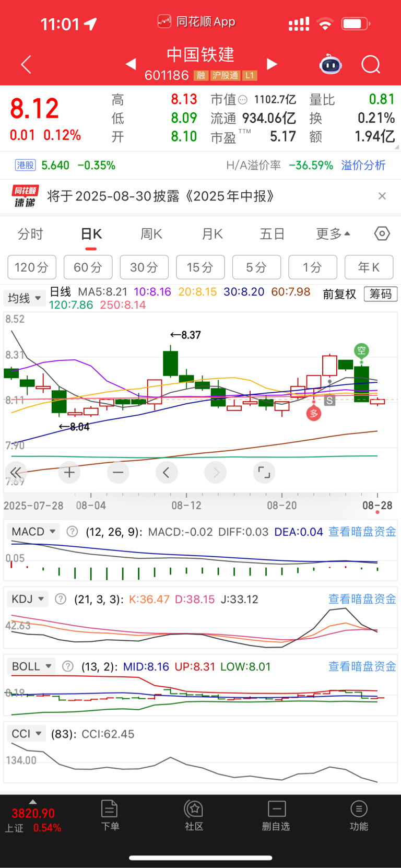Switch to the 分时 tab
The width and height of the screenshot is (401, 868).
click(x=30, y=233)
